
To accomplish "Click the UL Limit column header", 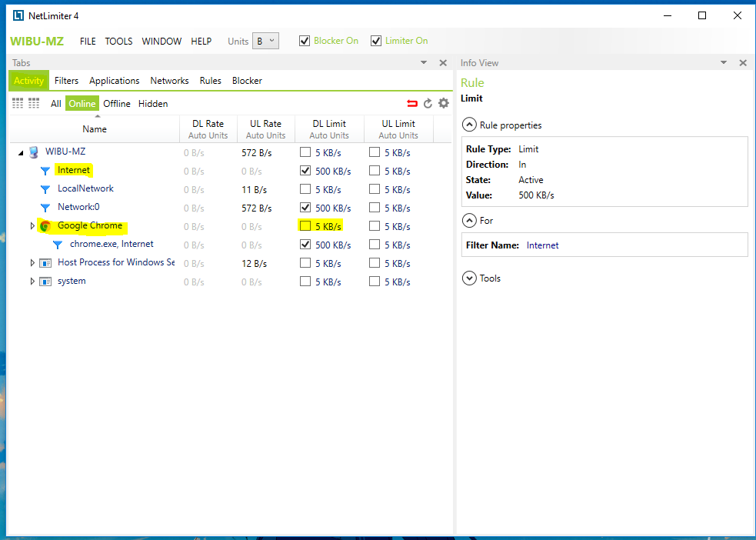I will (x=398, y=129).
